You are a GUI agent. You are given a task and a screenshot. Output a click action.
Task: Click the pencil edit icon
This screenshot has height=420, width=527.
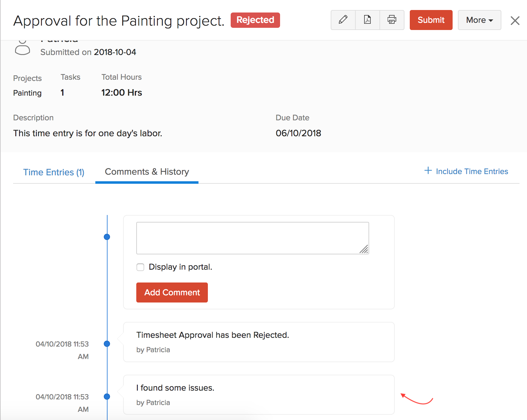(343, 20)
